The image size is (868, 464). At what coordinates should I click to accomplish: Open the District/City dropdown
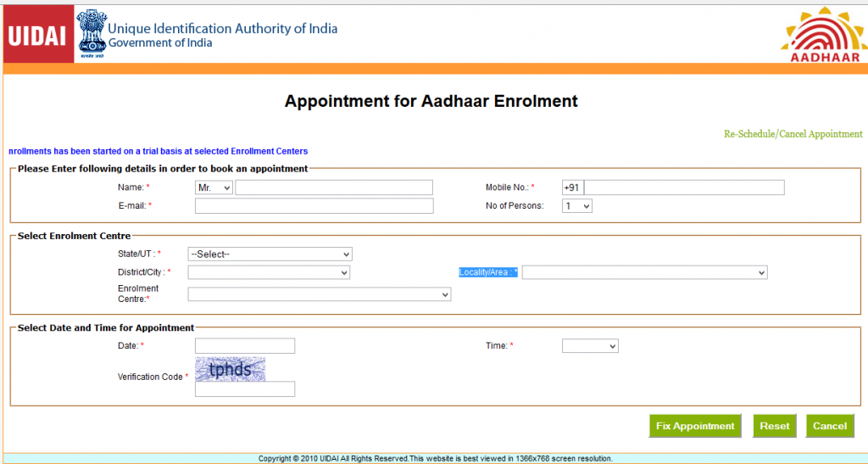[269, 272]
